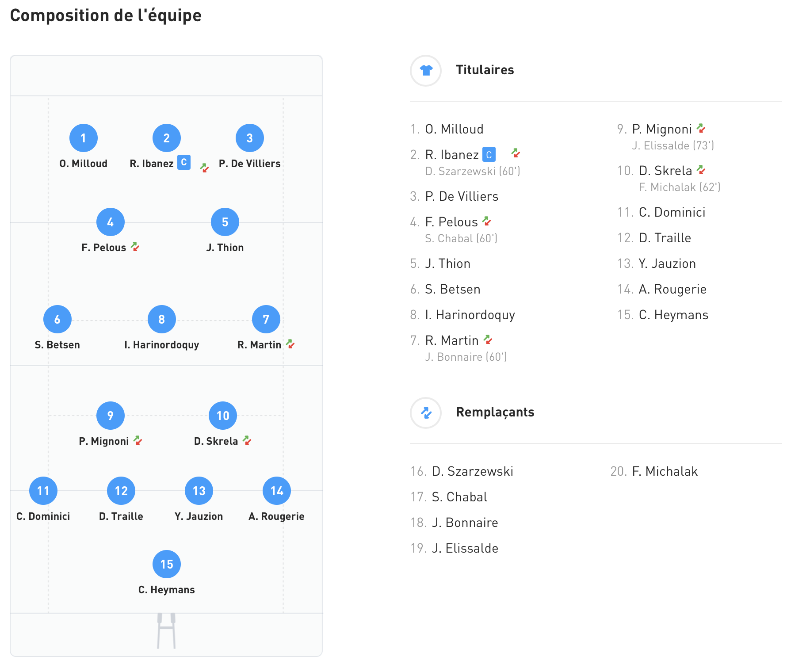Click A. Rougerie name on the pitch
The width and height of the screenshot is (810, 672).
click(x=276, y=516)
